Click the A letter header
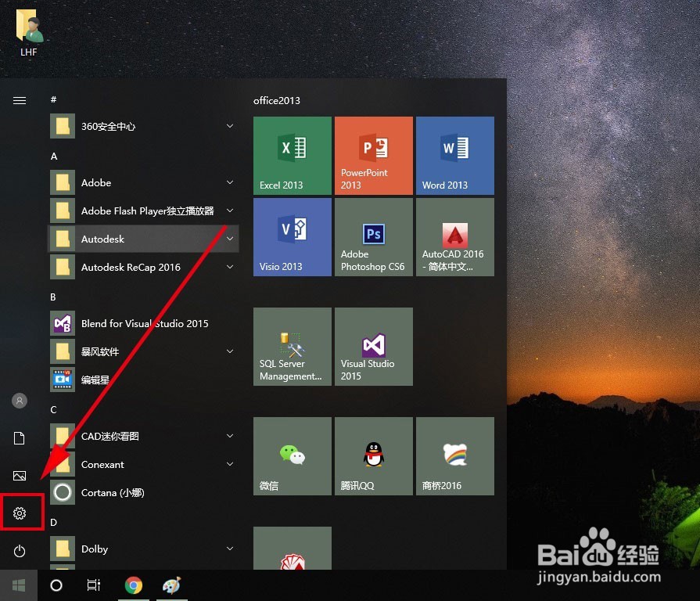 pos(54,157)
